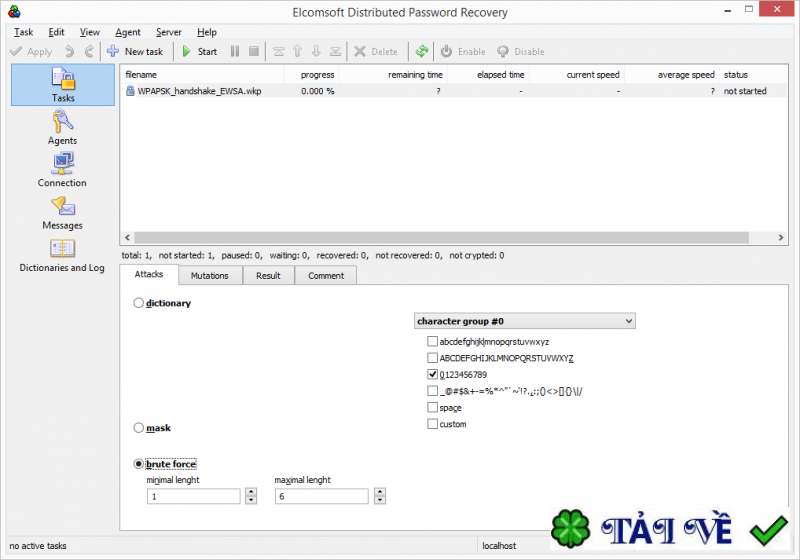Open the Agent menu
The width and height of the screenshot is (800, 560).
(x=128, y=32)
